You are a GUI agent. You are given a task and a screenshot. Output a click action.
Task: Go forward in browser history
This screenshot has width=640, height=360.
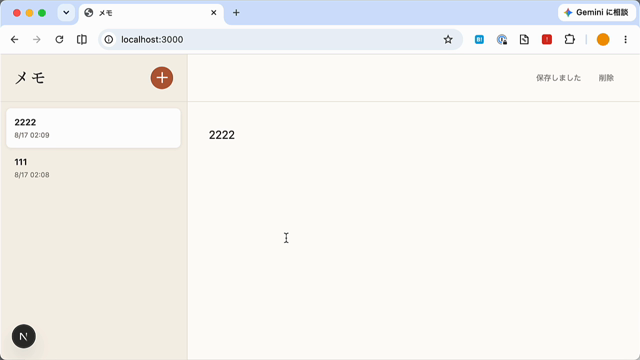(37, 40)
